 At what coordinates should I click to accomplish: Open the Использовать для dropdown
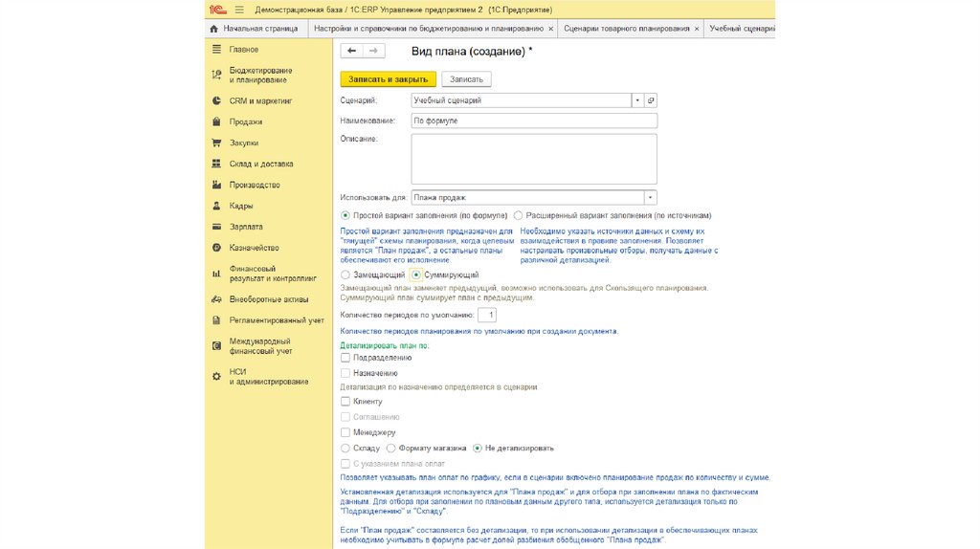coord(651,197)
